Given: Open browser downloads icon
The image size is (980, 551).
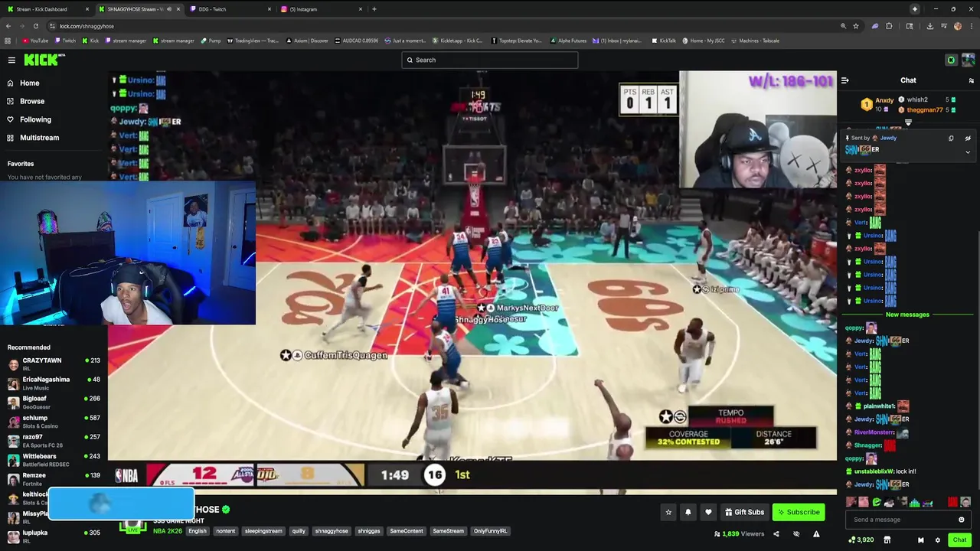Looking at the screenshot, I should pyautogui.click(x=929, y=26).
